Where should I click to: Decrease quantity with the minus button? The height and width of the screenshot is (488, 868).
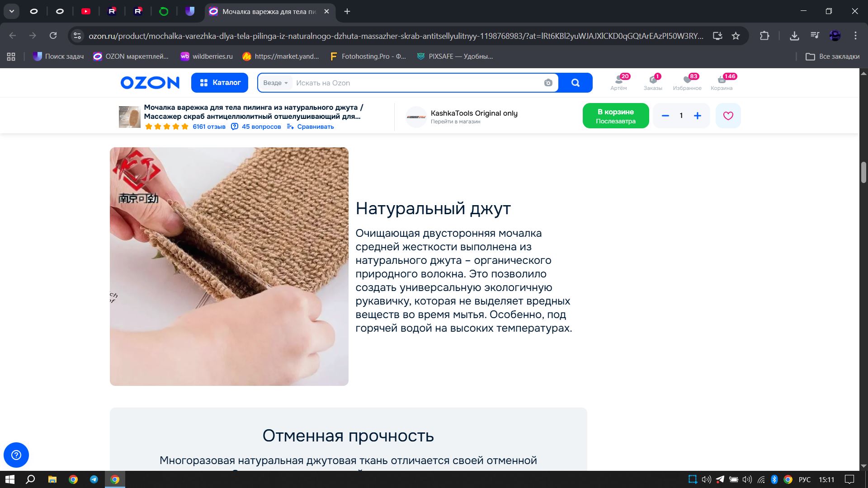[x=665, y=116]
